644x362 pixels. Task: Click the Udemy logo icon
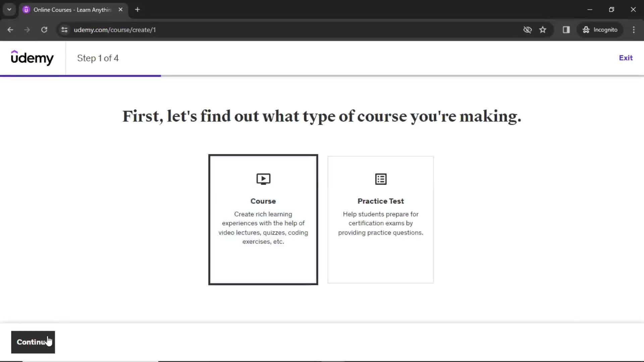point(32,58)
